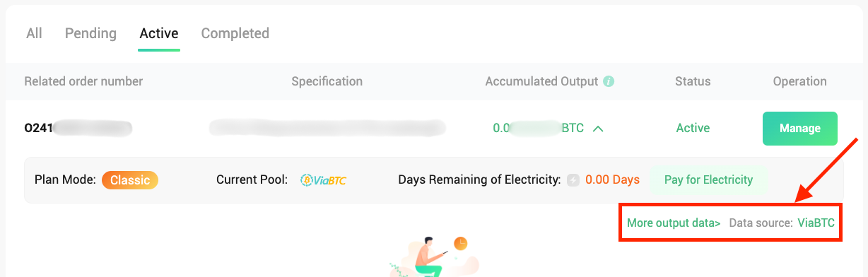
Task: Switch to the All tab
Action: point(34,33)
